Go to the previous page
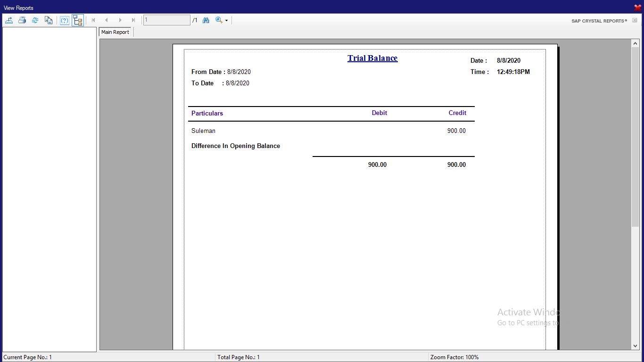644x362 pixels. pyautogui.click(x=107, y=20)
